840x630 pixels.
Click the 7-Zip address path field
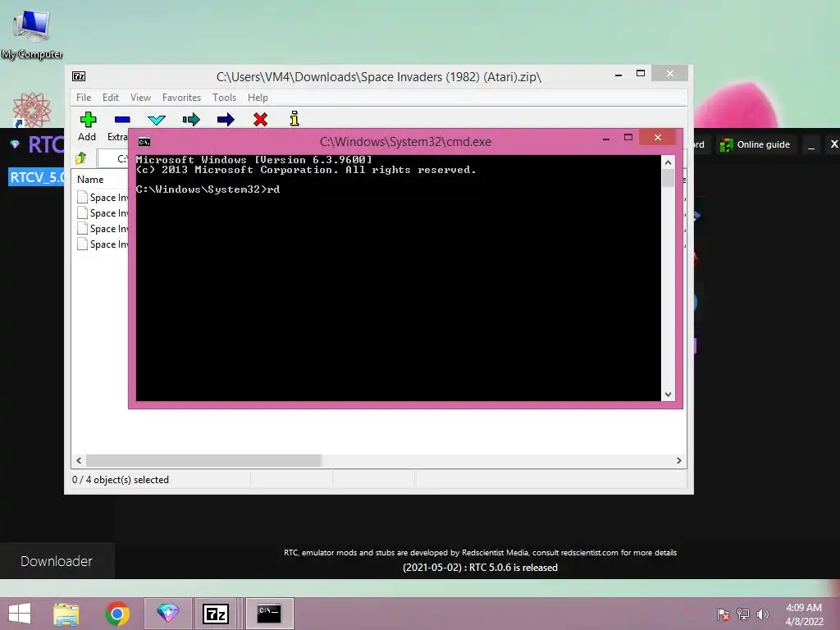click(113, 158)
